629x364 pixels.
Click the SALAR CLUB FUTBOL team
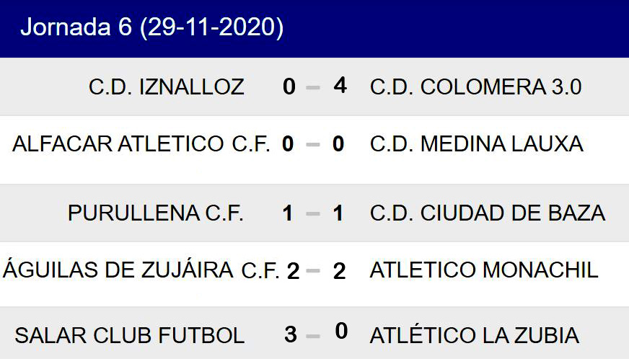point(130,335)
